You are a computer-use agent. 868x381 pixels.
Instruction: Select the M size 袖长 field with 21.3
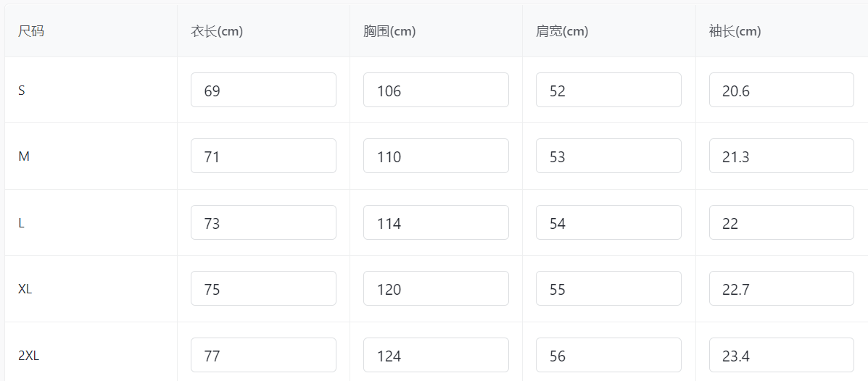(x=781, y=156)
